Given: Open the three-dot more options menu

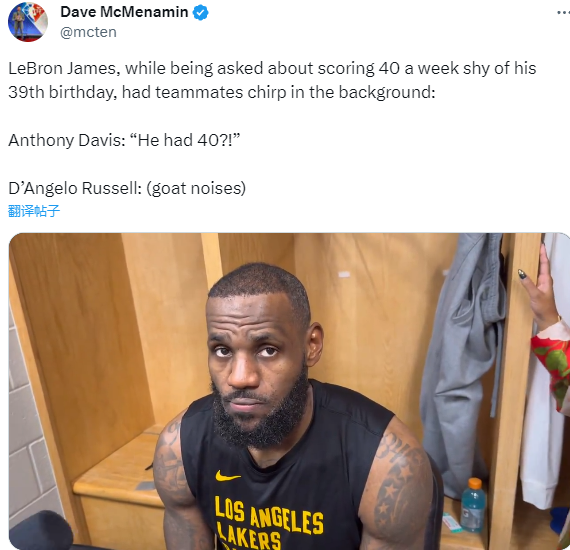Looking at the screenshot, I should [x=563, y=12].
